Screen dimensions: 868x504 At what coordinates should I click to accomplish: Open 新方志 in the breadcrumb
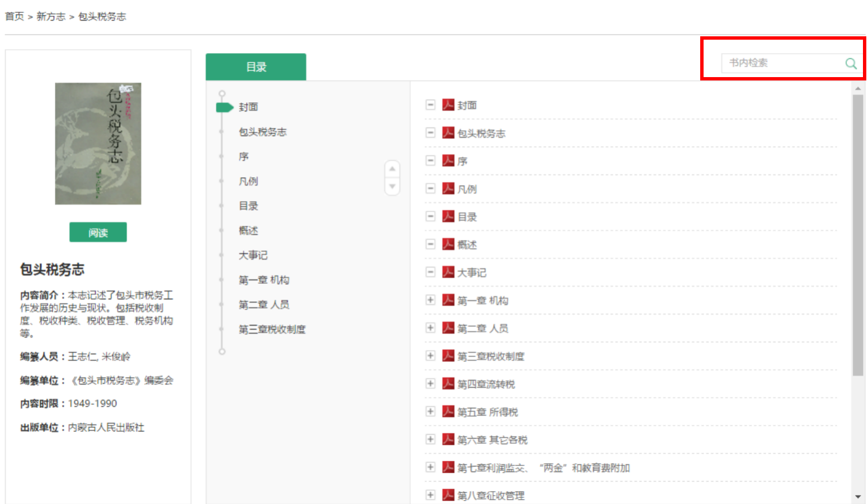click(51, 17)
